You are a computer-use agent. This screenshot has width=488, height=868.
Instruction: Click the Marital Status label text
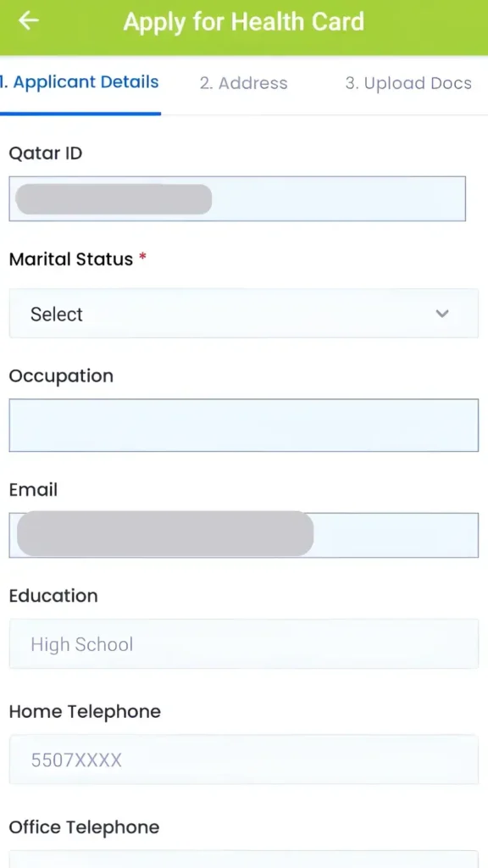pyautogui.click(x=71, y=259)
